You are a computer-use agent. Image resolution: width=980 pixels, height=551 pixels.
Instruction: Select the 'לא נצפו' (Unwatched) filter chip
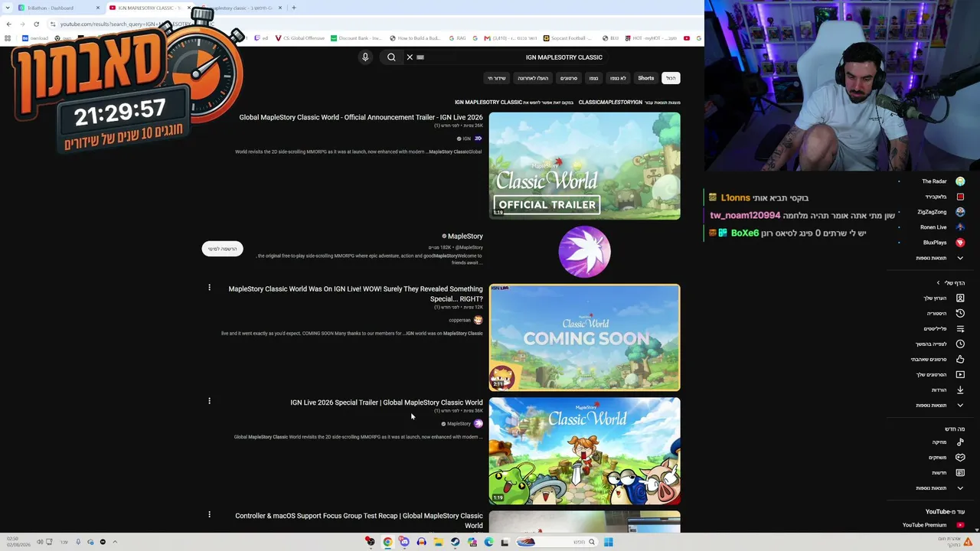pyautogui.click(x=618, y=78)
